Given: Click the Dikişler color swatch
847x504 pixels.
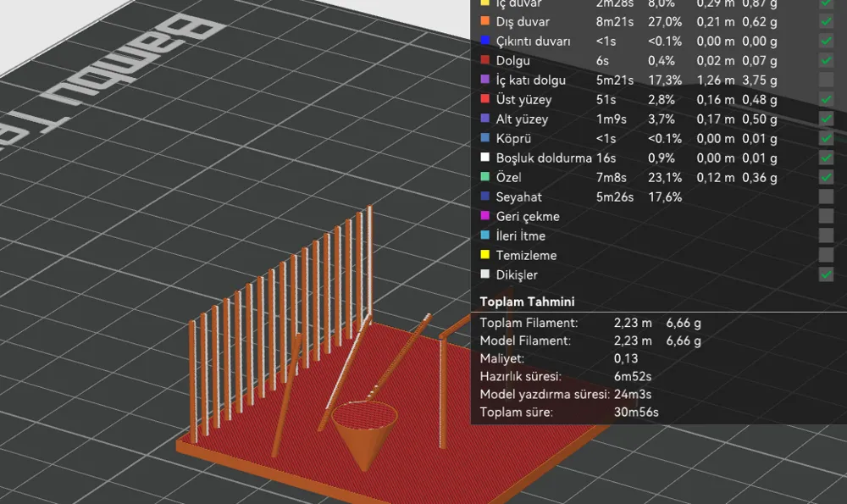Looking at the screenshot, I should point(485,274).
